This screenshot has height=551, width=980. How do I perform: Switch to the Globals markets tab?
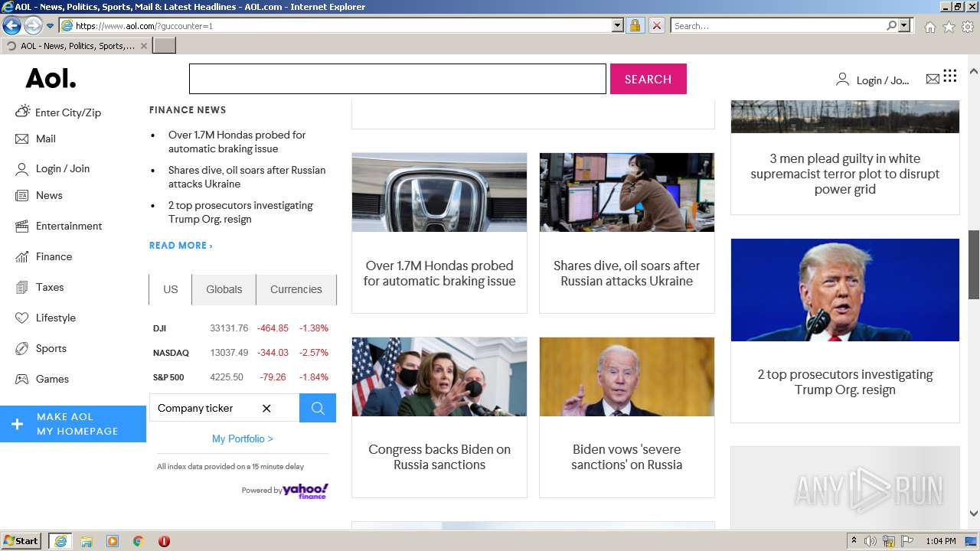224,289
